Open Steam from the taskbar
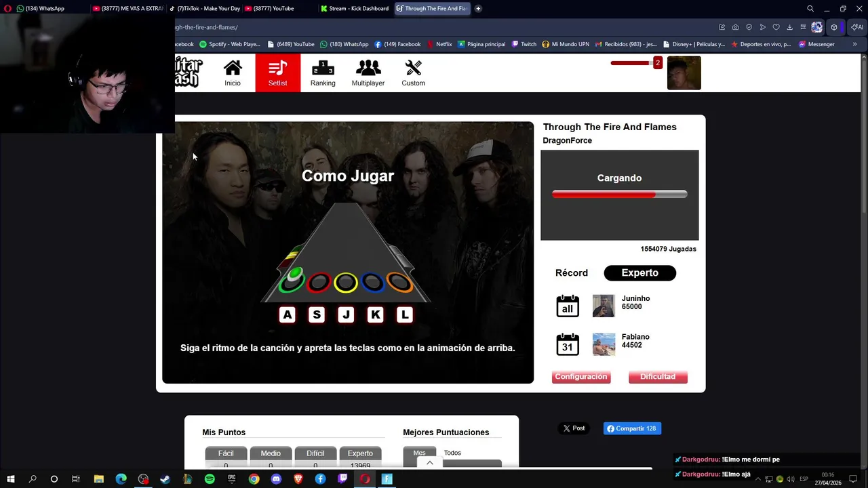 tap(165, 479)
